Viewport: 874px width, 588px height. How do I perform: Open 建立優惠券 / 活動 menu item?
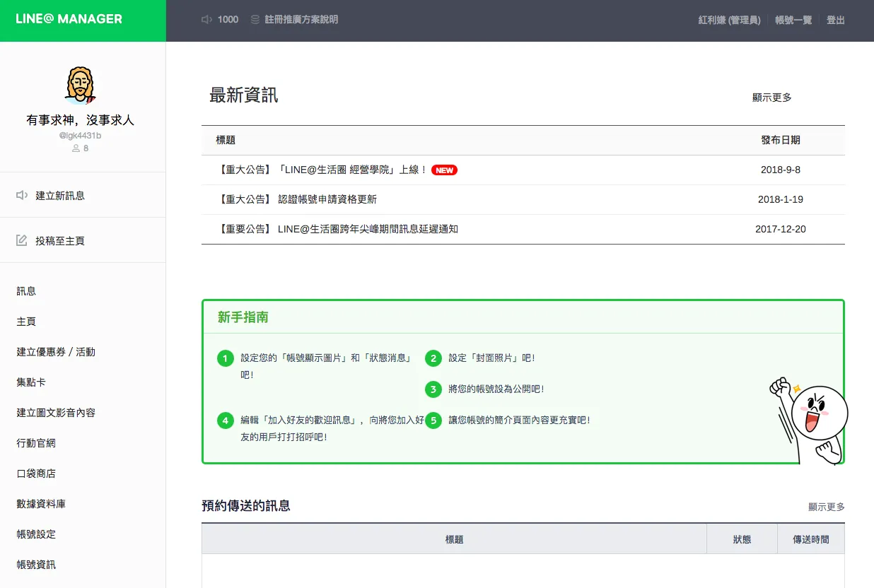(56, 351)
